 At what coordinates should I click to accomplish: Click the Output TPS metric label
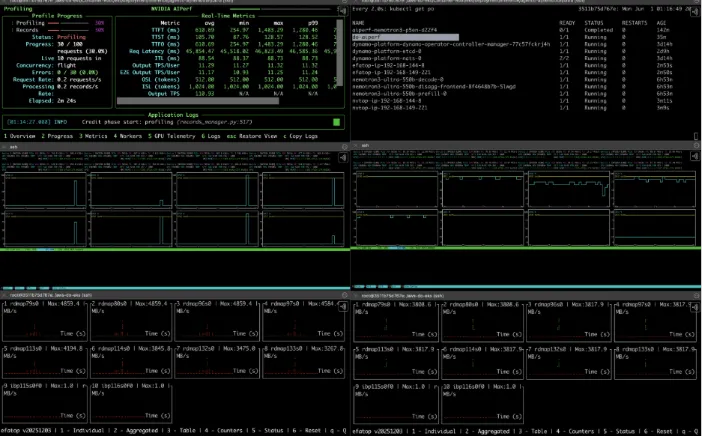tap(164, 94)
